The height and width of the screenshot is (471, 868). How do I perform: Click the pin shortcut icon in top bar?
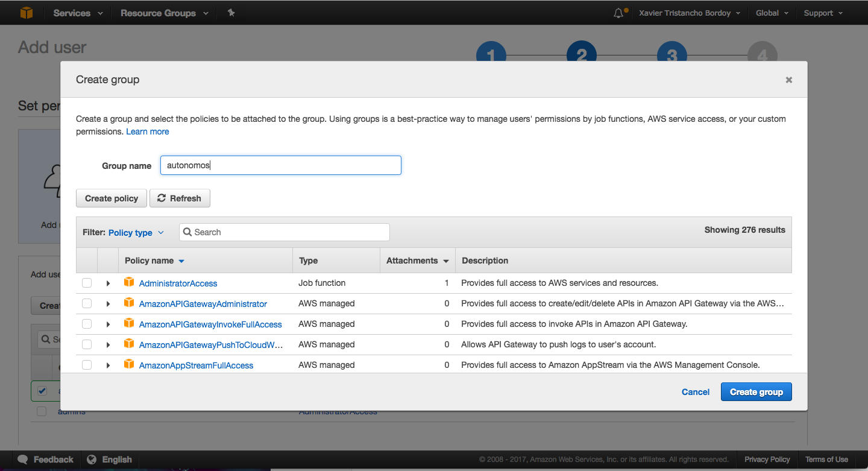pyautogui.click(x=231, y=13)
